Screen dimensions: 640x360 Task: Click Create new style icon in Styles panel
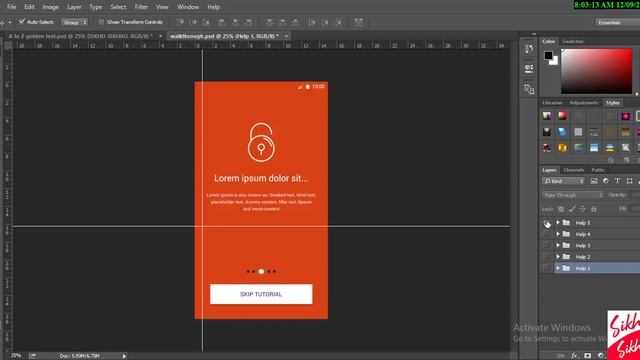click(x=626, y=160)
